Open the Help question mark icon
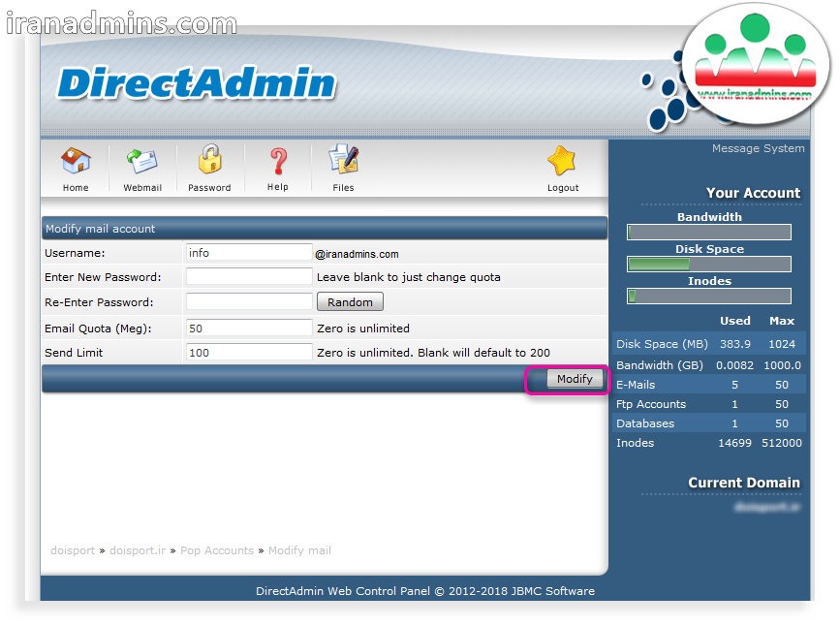 278,161
